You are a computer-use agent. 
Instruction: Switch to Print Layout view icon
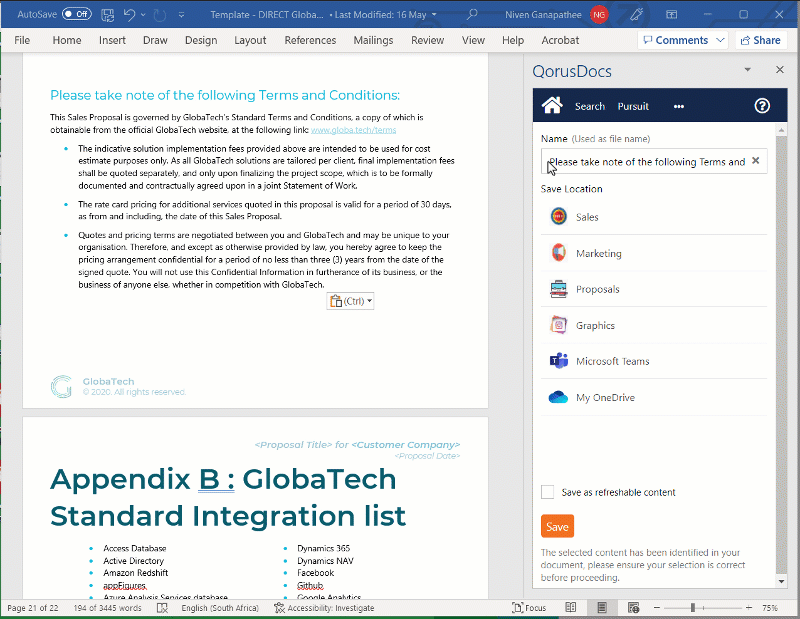point(602,607)
